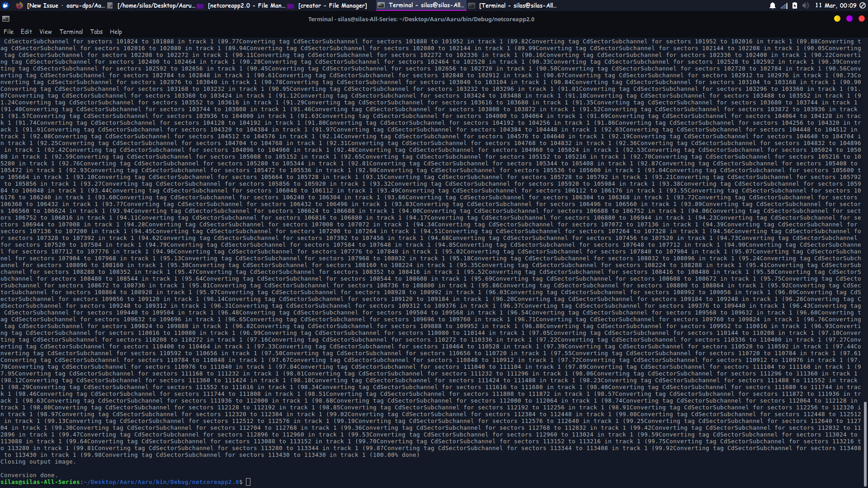Open the terminal window menu icon
This screenshot has height=488, width=868.
point(6,19)
